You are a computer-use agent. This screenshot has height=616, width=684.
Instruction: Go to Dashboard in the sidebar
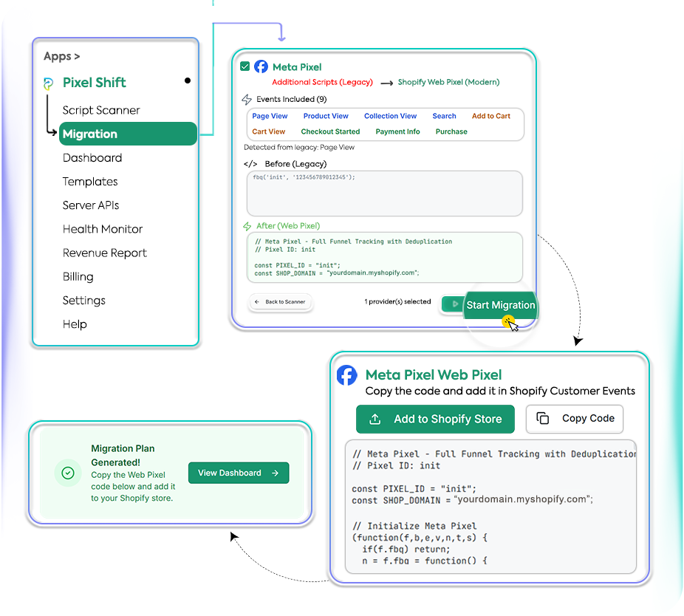(x=92, y=157)
